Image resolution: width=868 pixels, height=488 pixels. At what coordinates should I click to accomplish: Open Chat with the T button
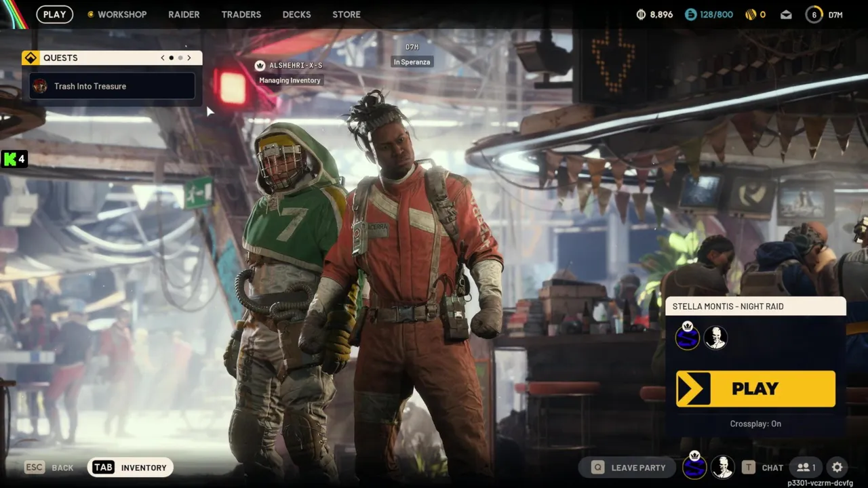[762, 467]
